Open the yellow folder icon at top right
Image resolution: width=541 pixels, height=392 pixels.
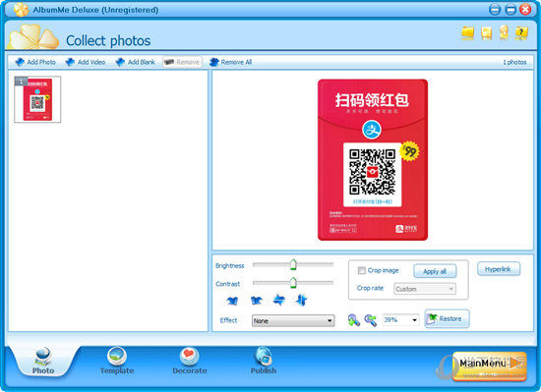467,33
